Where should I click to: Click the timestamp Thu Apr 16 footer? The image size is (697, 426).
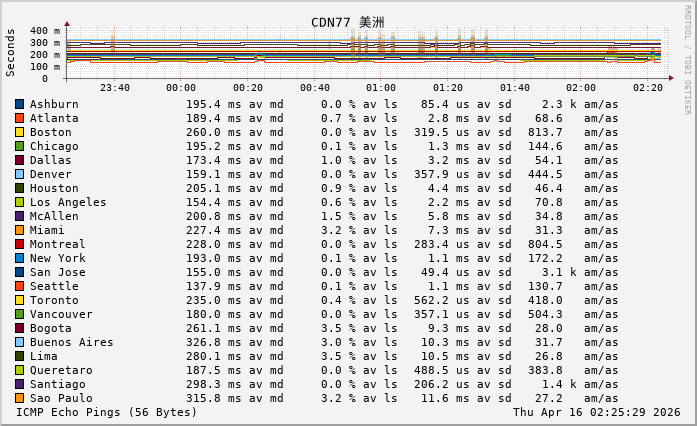597,412
